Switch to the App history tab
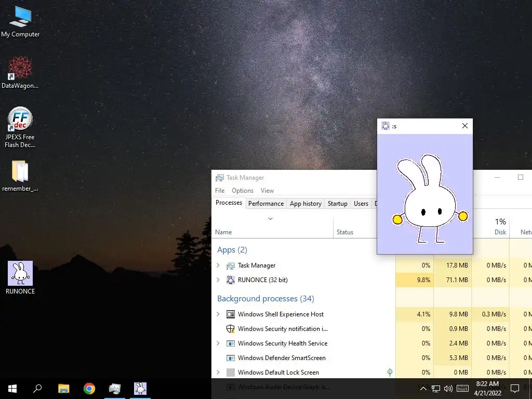 click(x=305, y=204)
